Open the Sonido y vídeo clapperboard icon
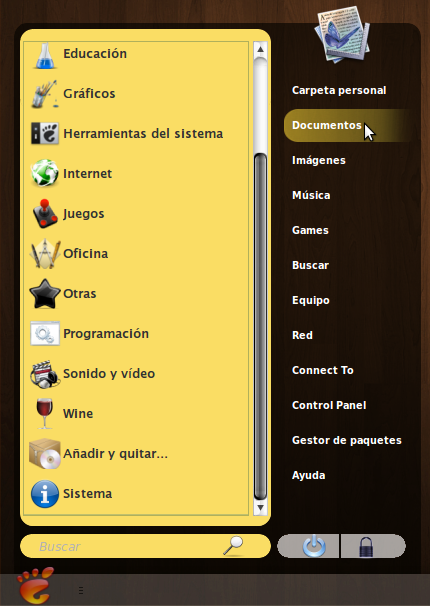The height and width of the screenshot is (606, 430). coord(45,374)
